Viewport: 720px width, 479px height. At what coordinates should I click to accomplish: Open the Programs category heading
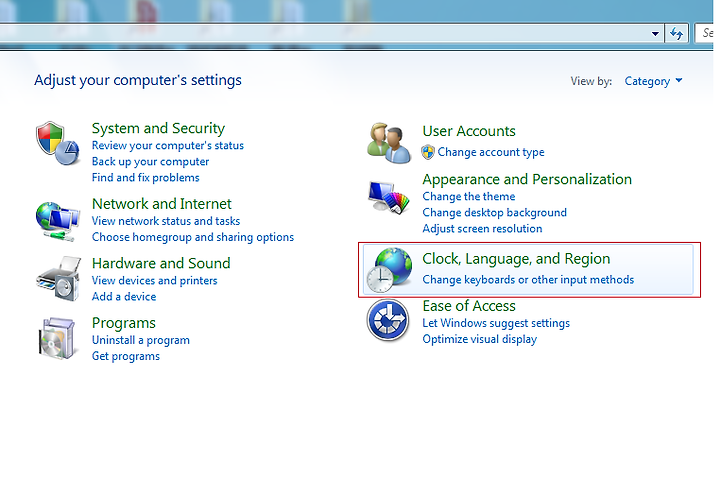point(124,323)
